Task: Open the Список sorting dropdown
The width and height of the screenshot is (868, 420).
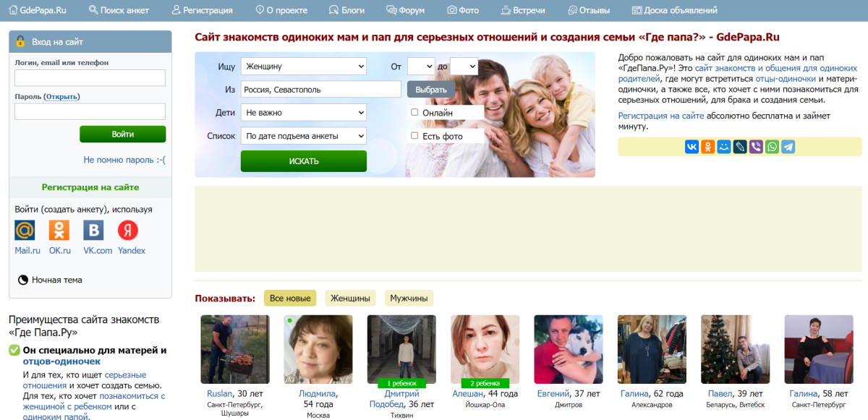Action: pyautogui.click(x=304, y=135)
